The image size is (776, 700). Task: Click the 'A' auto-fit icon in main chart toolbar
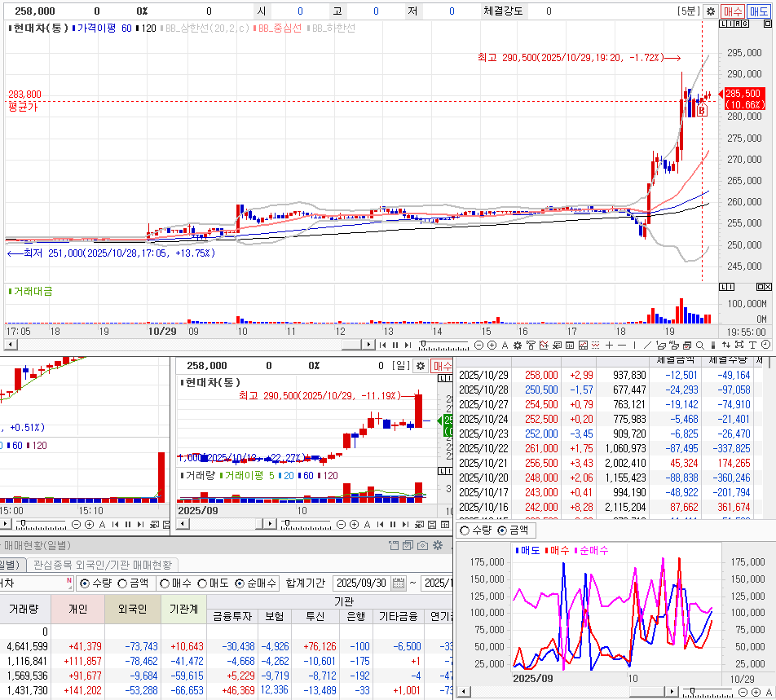505,345
